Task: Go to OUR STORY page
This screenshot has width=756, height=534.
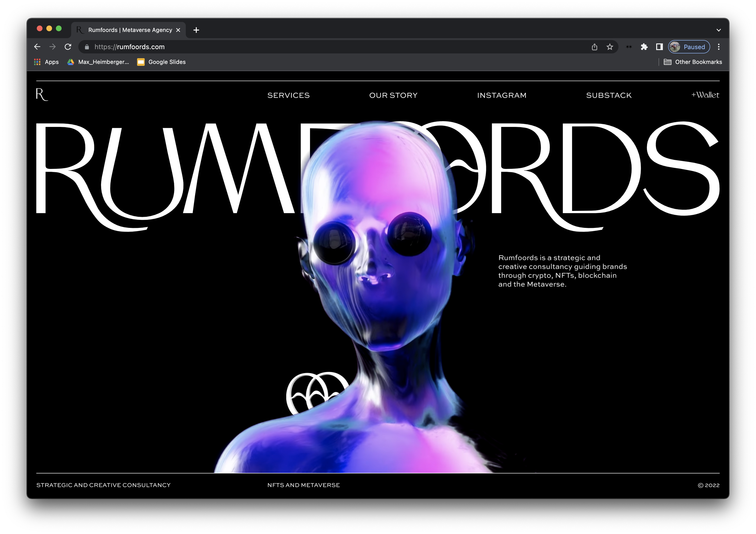Action: 393,95
